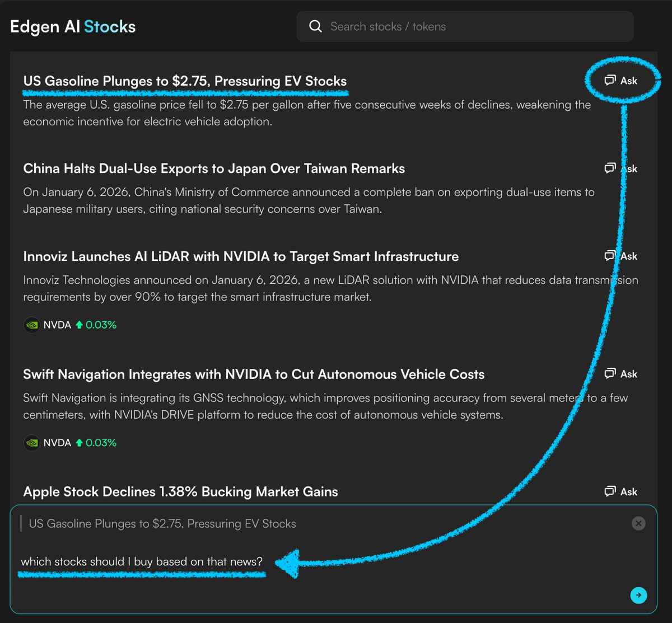The height and width of the screenshot is (623, 672).
Task: Click quoted headline inside the chat box
Action: (162, 524)
